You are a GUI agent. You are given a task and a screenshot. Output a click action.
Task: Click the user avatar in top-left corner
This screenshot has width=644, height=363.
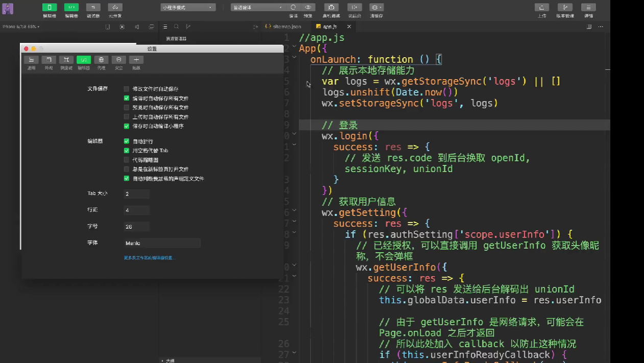pos(8,9)
